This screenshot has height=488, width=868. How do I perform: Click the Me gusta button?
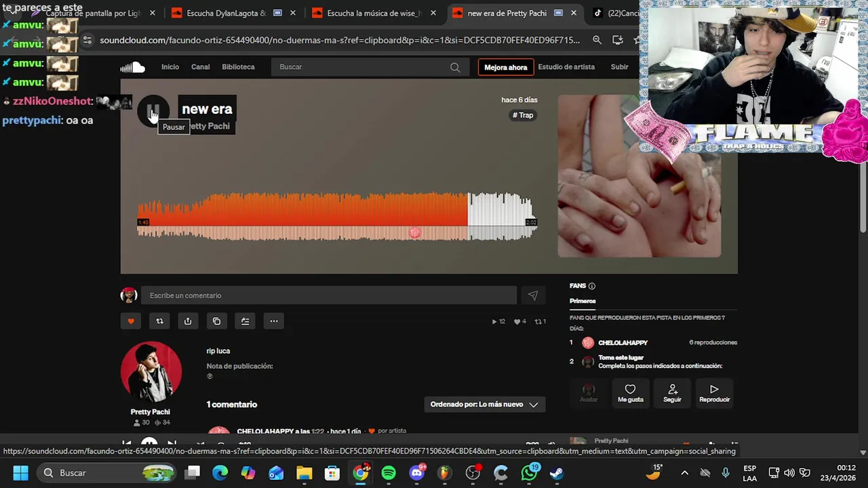[x=630, y=393]
